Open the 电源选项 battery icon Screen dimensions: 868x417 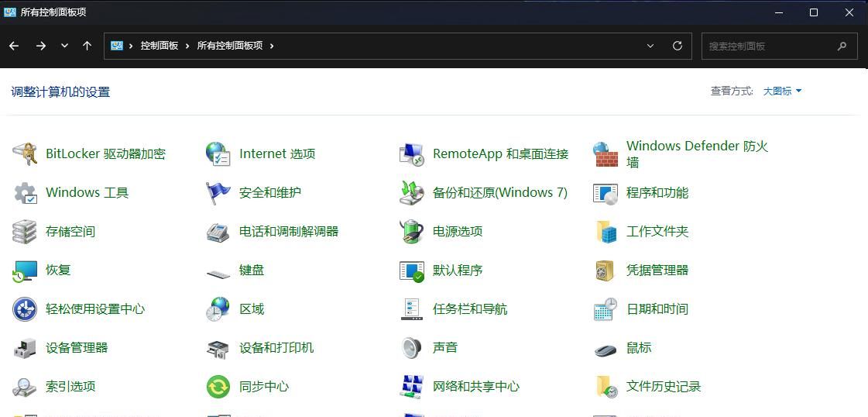(x=412, y=231)
